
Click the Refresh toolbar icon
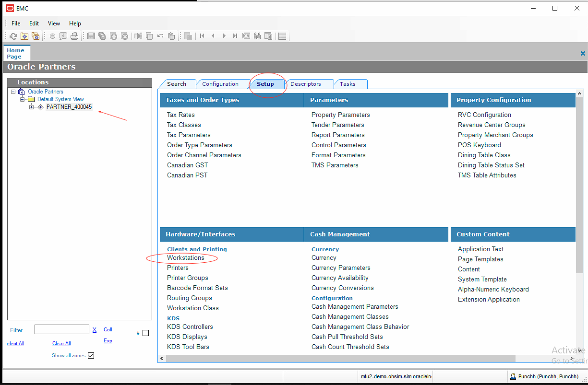pyautogui.click(x=13, y=36)
